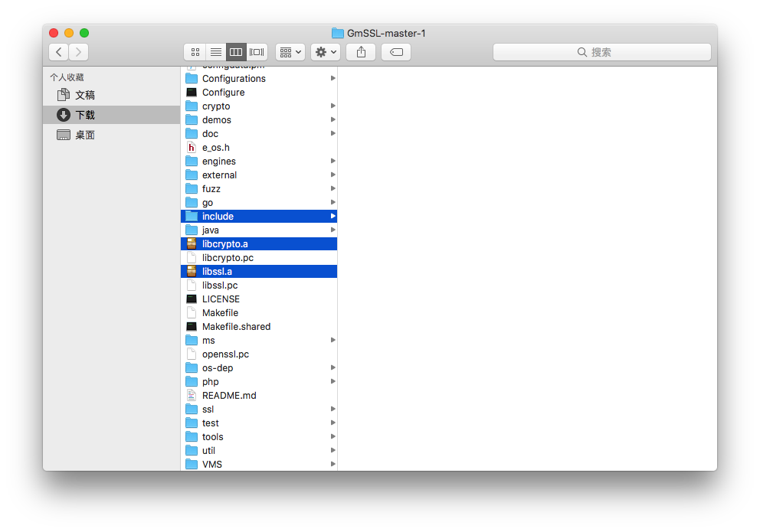Select the engines folder name
The height and width of the screenshot is (532, 760).
219,162
